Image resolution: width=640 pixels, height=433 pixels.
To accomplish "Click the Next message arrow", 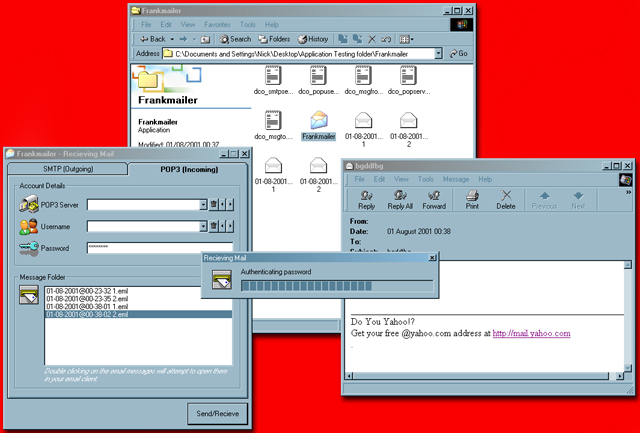I will (x=578, y=200).
